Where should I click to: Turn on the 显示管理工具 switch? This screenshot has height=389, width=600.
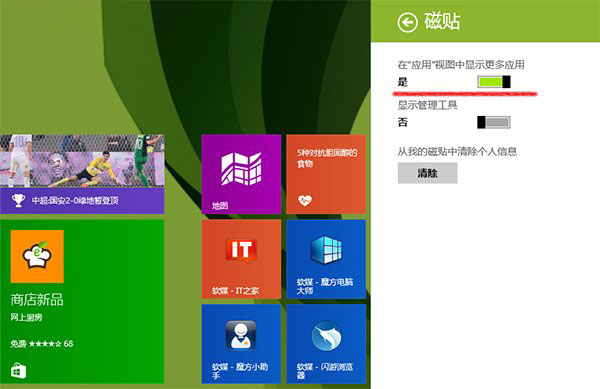point(494,122)
